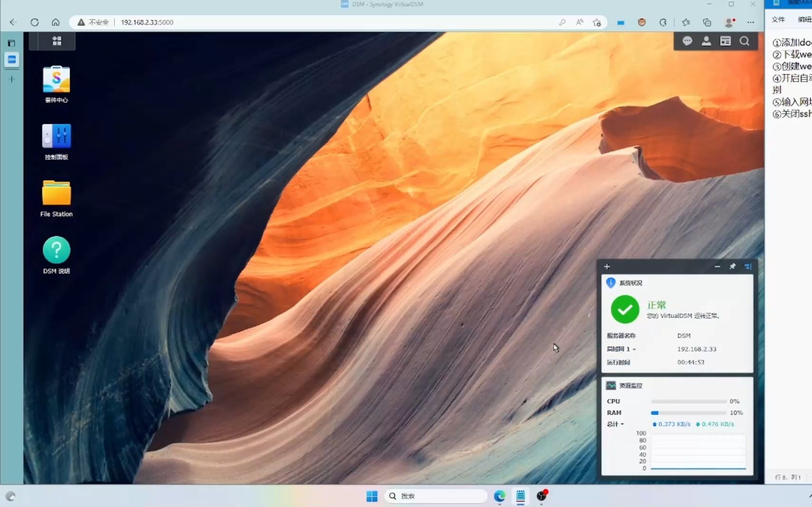Image resolution: width=812 pixels, height=507 pixels.
Task: Open the System Health info icon
Action: pyautogui.click(x=611, y=283)
